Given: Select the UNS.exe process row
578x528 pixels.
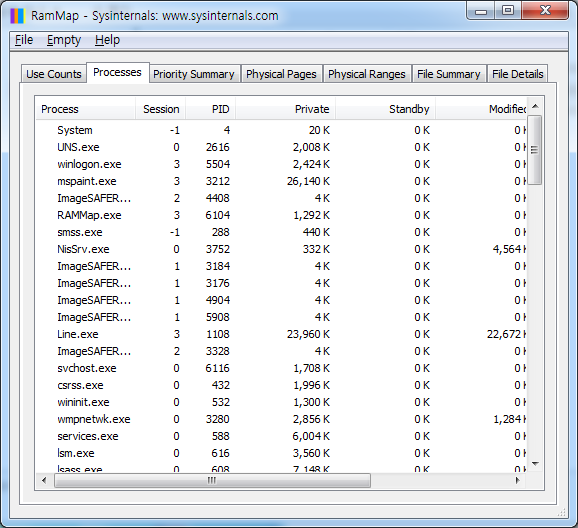Looking at the screenshot, I should click(281, 147).
